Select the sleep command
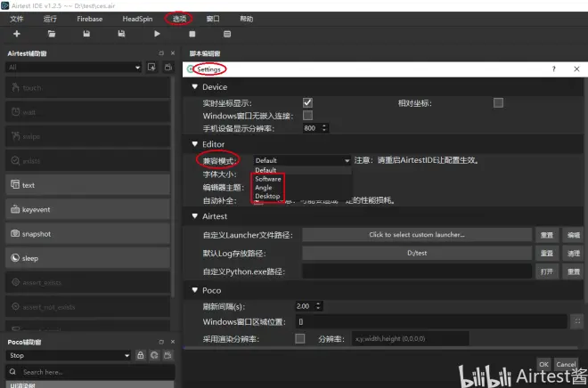Viewport: 588px width, 388px height. click(x=87, y=258)
